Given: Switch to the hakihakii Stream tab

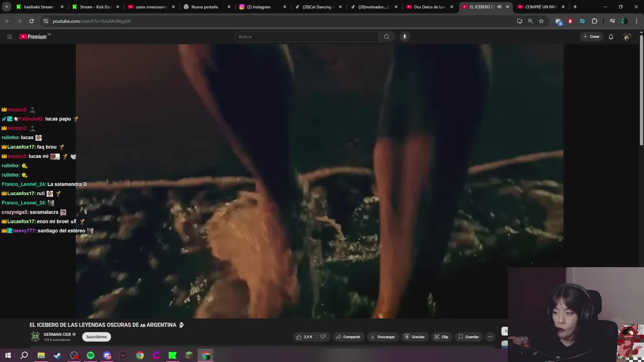Looking at the screenshot, I should point(38,7).
